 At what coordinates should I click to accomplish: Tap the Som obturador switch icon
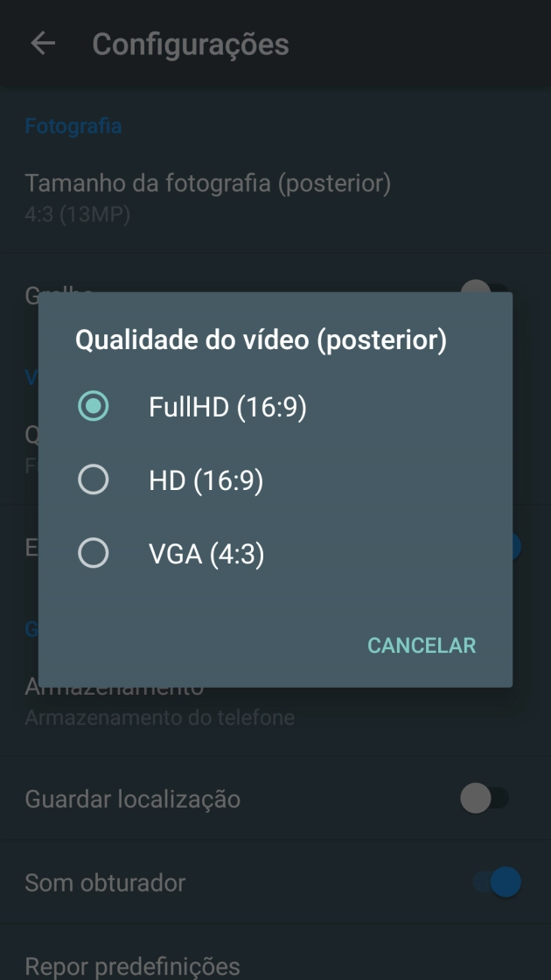pyautogui.click(x=491, y=883)
